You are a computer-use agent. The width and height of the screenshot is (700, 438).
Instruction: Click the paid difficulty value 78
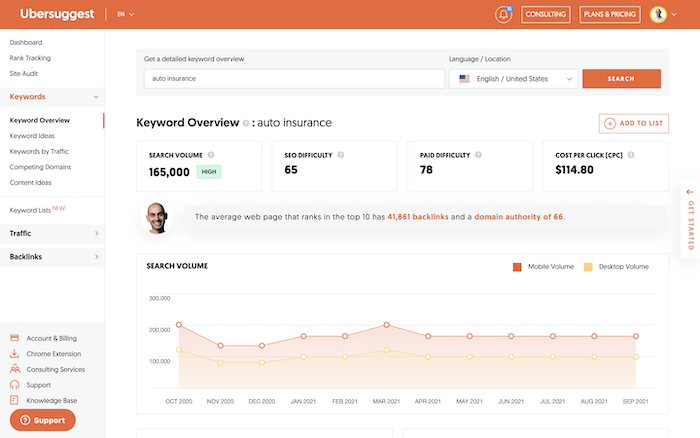426,170
